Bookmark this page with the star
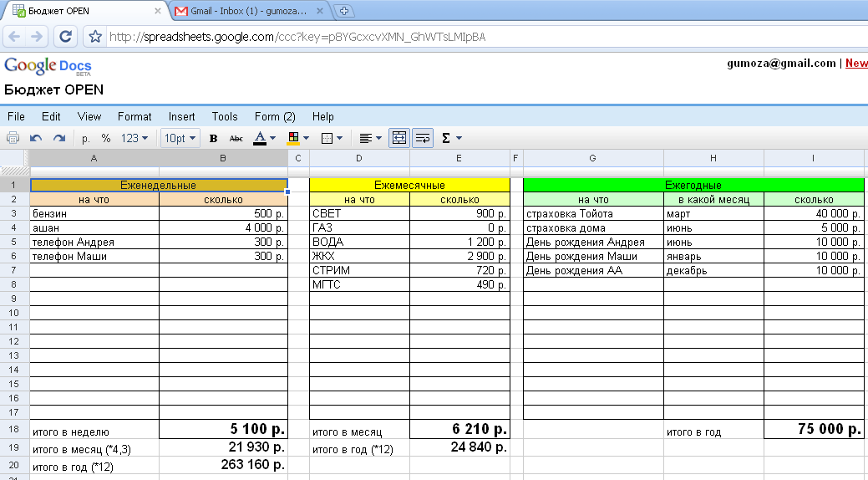The width and height of the screenshot is (868, 480). (x=95, y=37)
